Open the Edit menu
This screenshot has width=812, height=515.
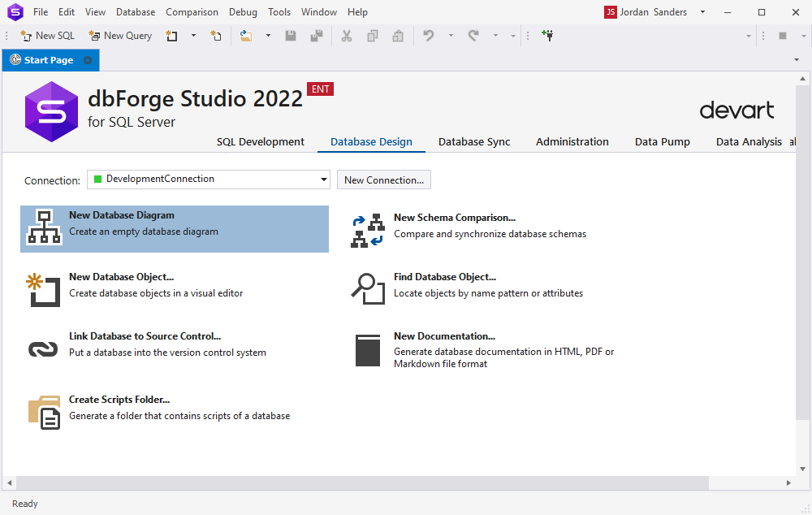point(67,12)
